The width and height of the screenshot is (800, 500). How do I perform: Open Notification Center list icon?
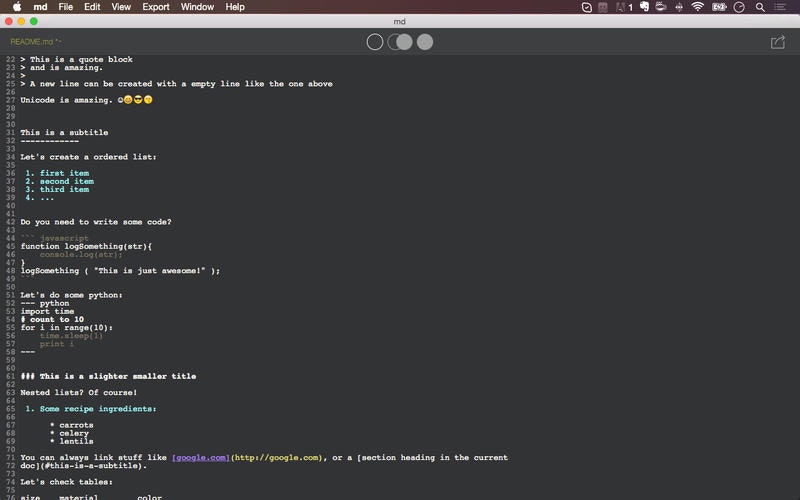[x=780, y=7]
